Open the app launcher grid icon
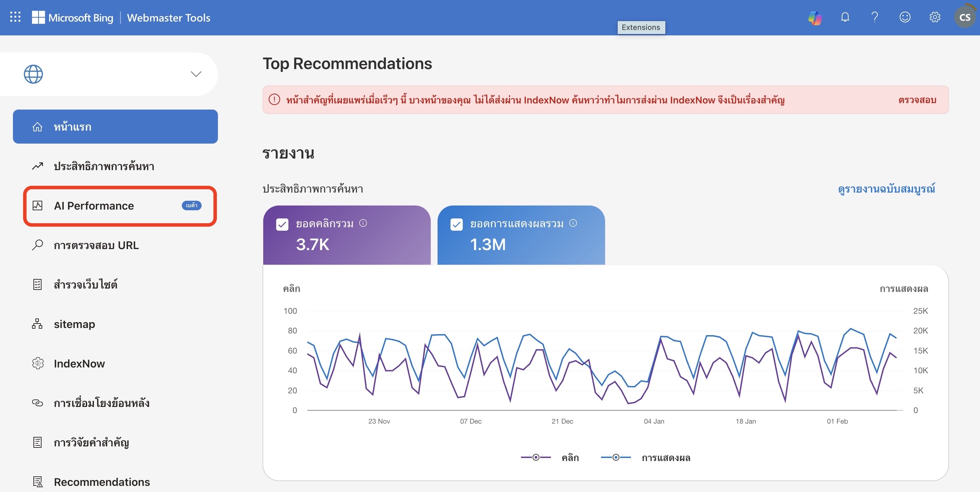The image size is (980, 492). click(x=15, y=17)
